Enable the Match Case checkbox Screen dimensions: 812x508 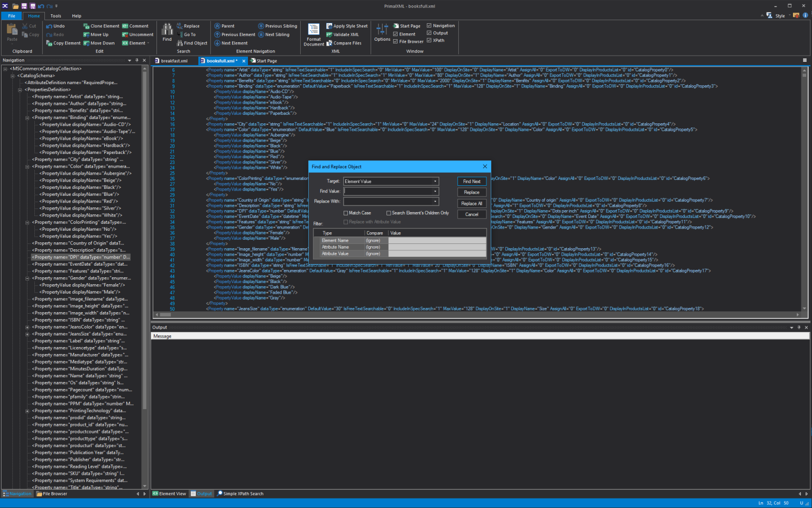[x=347, y=213]
